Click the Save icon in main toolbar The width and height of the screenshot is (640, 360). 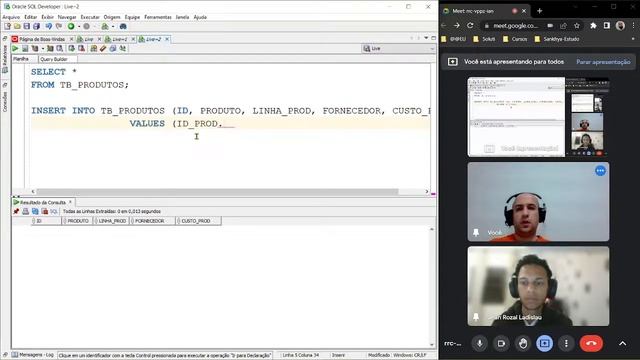27,27
